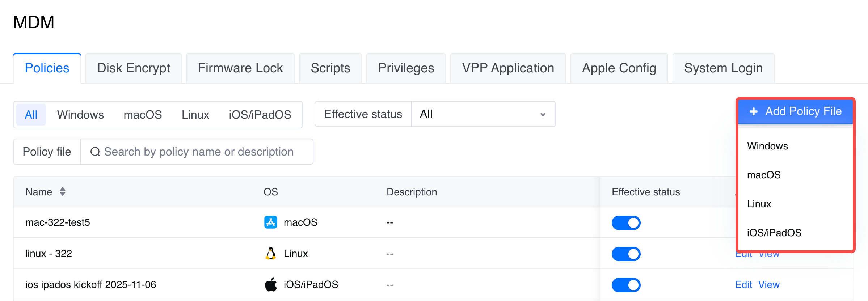Choose Windows from Add Policy File menu
Viewport: 868px width, 301px height.
767,146
